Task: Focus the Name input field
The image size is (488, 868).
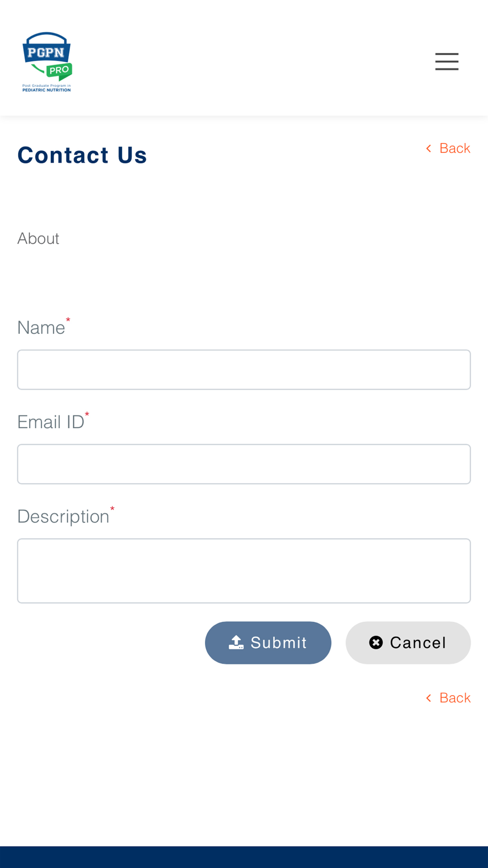Action: [244, 370]
